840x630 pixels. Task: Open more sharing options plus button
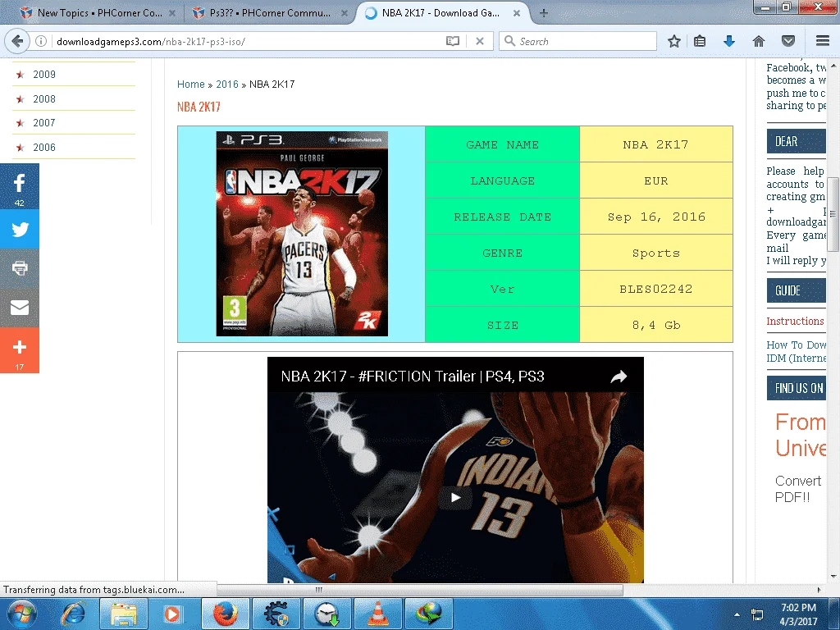20,350
